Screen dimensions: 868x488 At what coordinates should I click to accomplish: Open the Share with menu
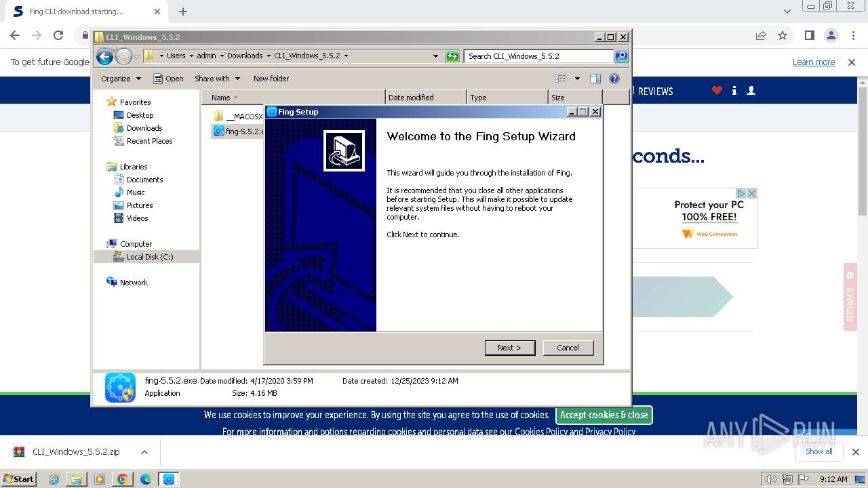(217, 79)
